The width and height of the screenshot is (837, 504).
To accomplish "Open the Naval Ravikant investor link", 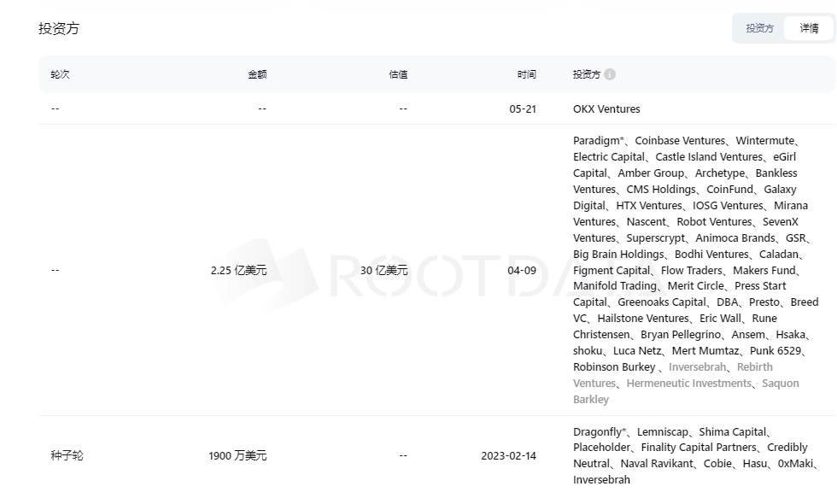I will click(x=657, y=463).
